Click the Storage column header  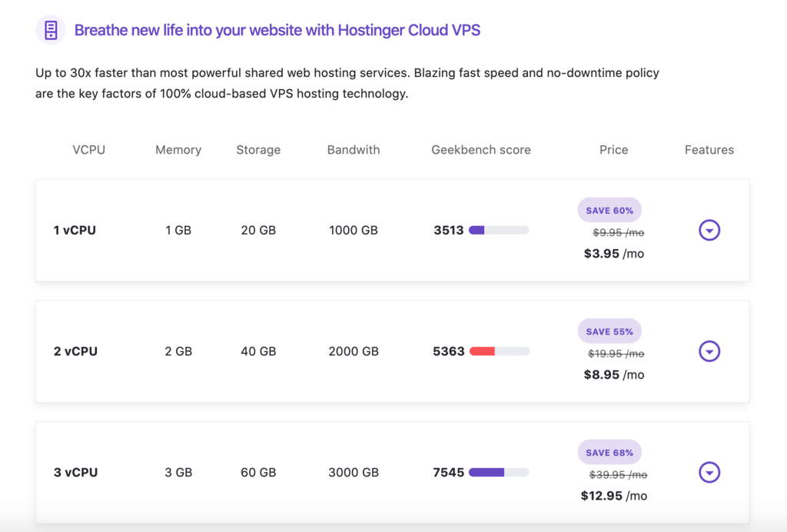pos(258,150)
